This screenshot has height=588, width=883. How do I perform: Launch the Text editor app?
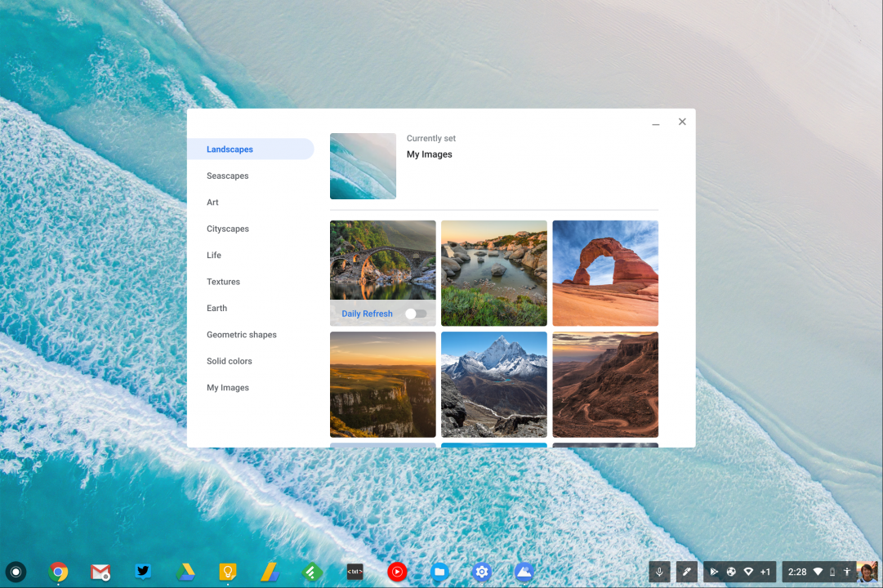point(354,572)
